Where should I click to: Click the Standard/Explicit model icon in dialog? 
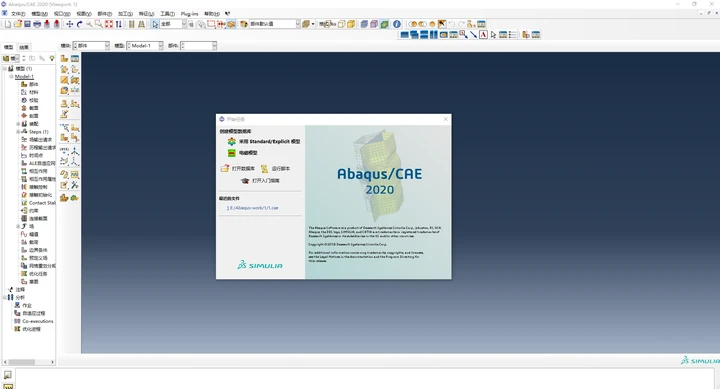pos(232,141)
